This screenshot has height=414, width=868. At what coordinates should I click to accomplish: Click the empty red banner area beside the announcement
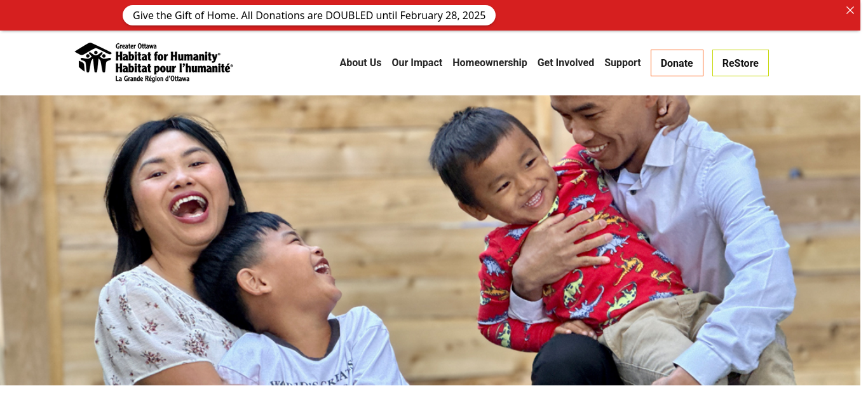point(667,15)
